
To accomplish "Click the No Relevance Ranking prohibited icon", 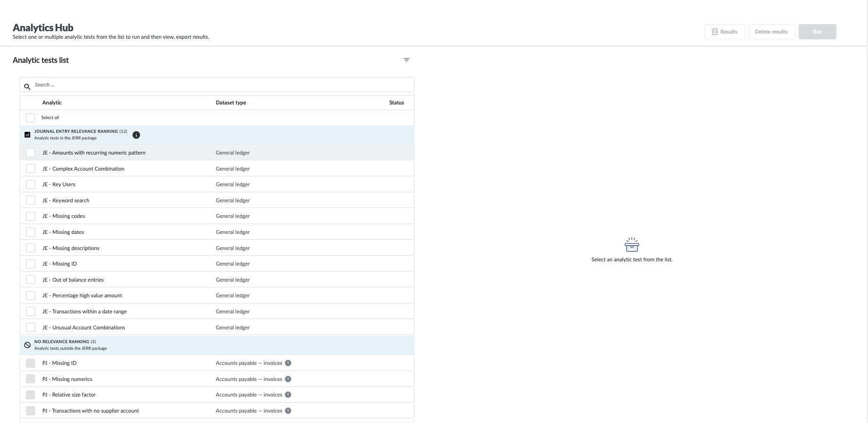I will point(27,345).
